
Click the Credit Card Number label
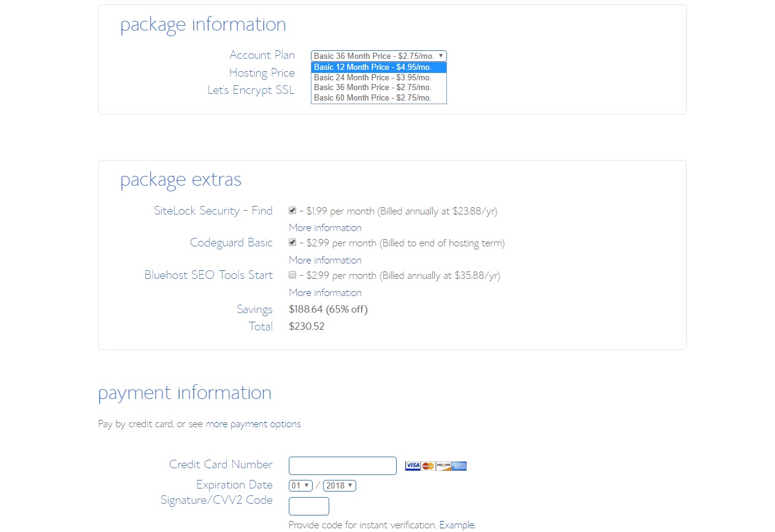(x=221, y=464)
